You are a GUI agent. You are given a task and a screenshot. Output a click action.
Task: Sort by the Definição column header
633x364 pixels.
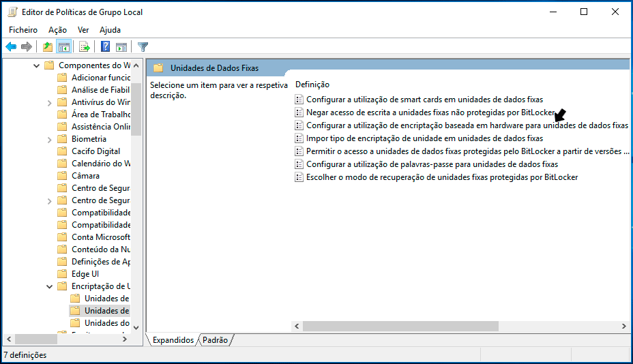(312, 85)
